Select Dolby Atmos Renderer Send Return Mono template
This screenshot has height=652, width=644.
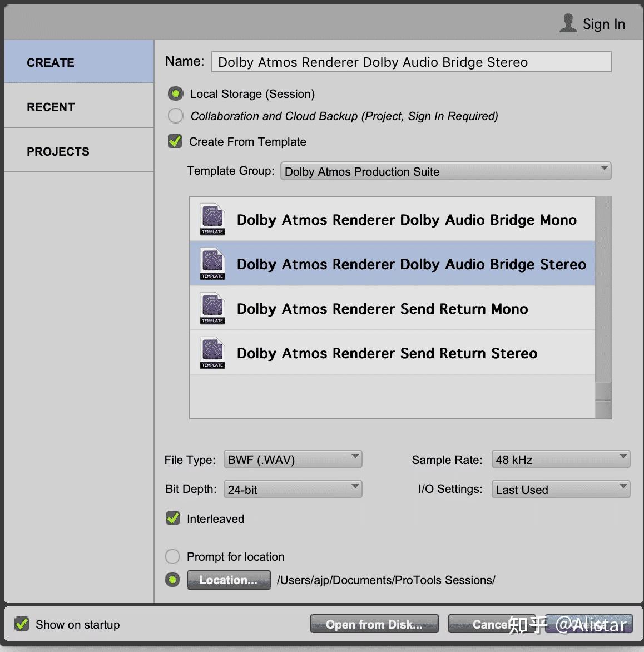[393, 308]
